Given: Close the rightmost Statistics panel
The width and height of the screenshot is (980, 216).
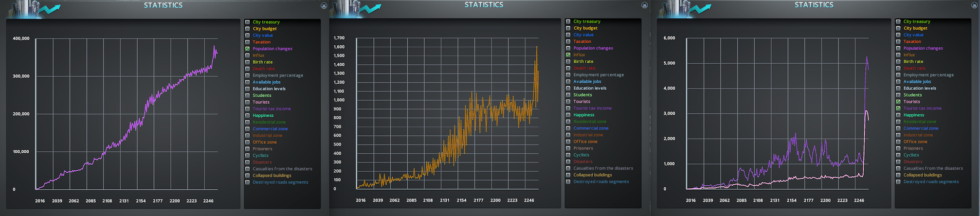Looking at the screenshot, I should (974, 5).
